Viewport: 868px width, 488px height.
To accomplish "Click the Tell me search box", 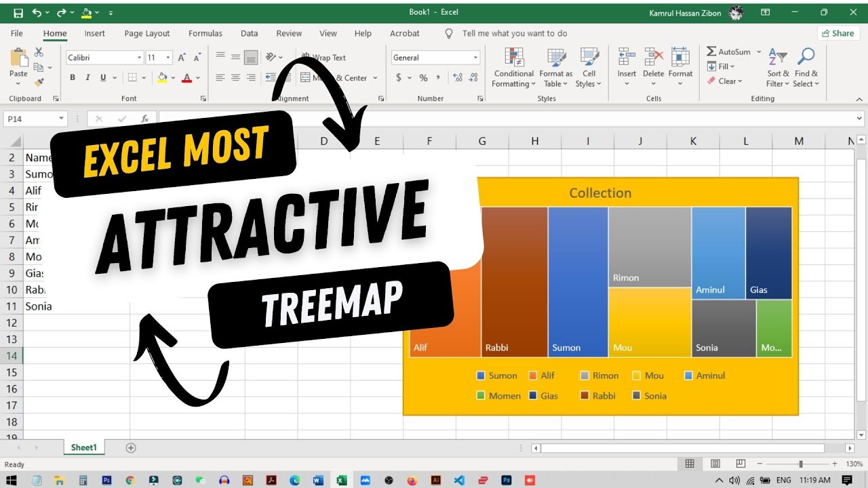I will (515, 33).
